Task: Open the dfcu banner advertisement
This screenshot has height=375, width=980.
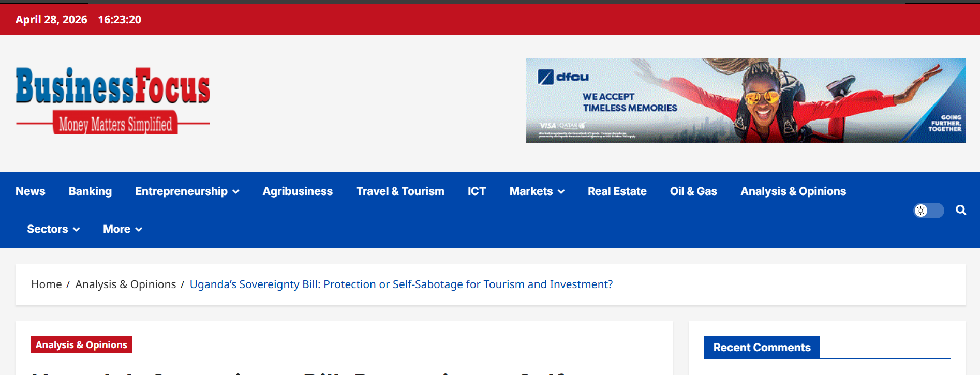Action: tap(746, 100)
